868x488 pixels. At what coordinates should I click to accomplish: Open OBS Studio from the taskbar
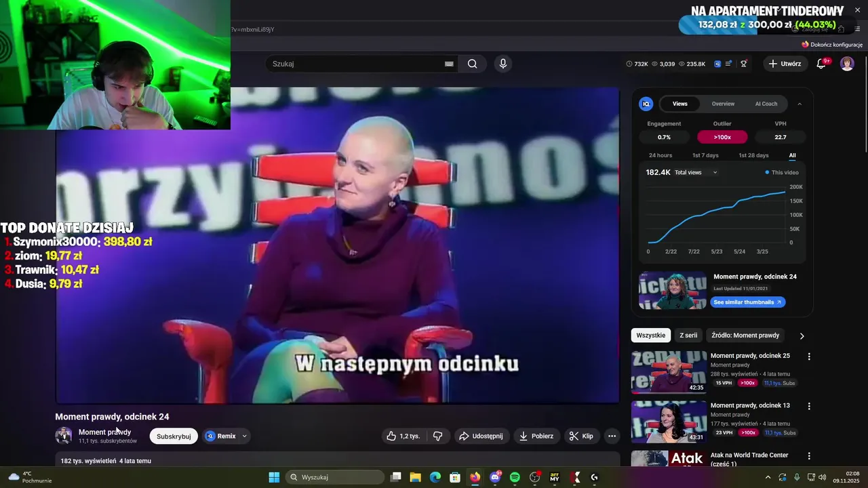tap(535, 477)
